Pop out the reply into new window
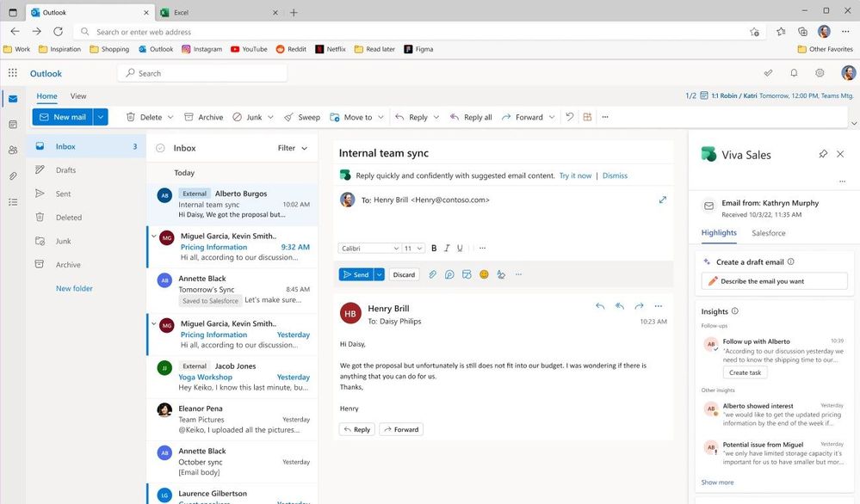 point(663,200)
